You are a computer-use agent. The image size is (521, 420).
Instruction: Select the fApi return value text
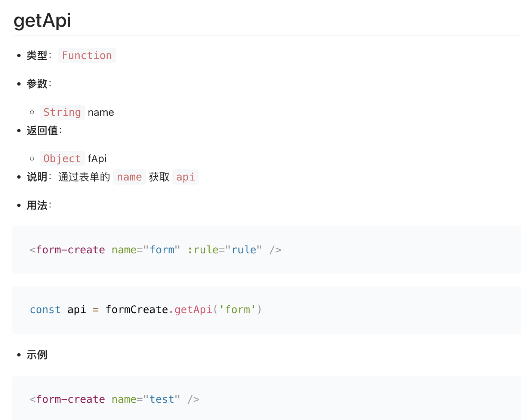coord(97,158)
